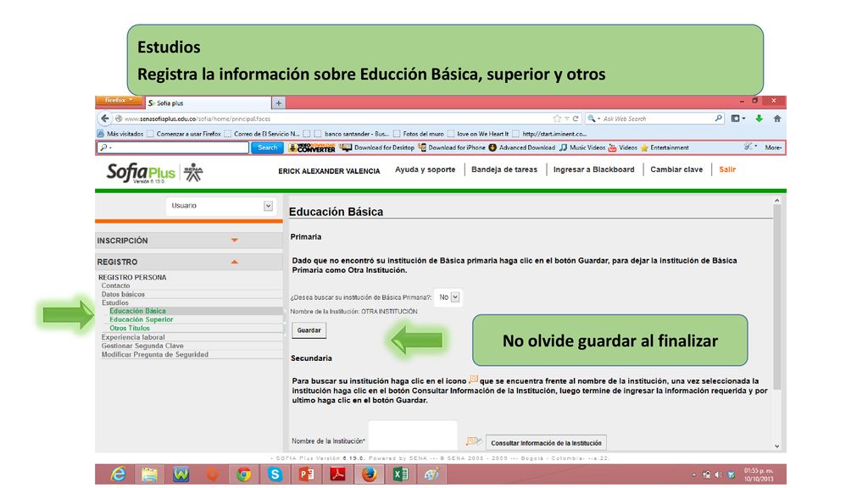Screen dimensions: 868x488
Task: Open Otros Títulos link
Action: (x=130, y=328)
